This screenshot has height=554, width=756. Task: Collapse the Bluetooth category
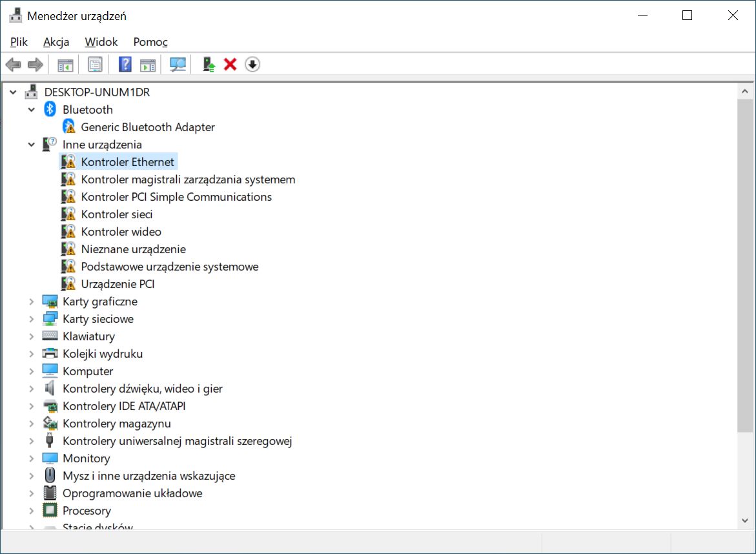pos(32,110)
